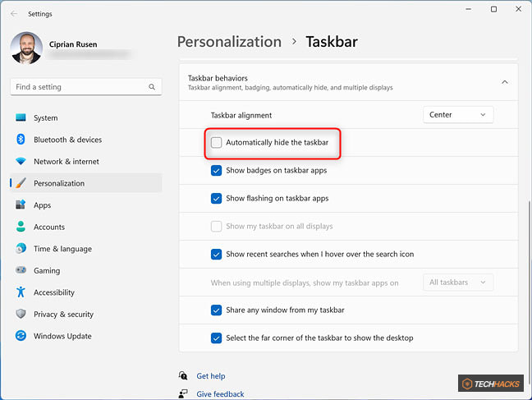Click the Windows Update sync icon
Screen dimensions: 532x400
21,336
